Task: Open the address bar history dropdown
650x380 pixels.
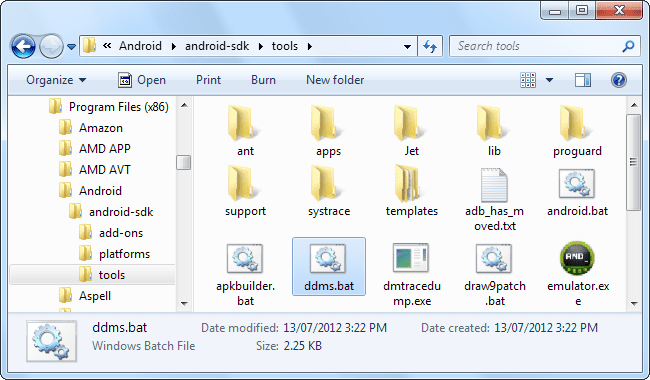Action: [x=407, y=46]
